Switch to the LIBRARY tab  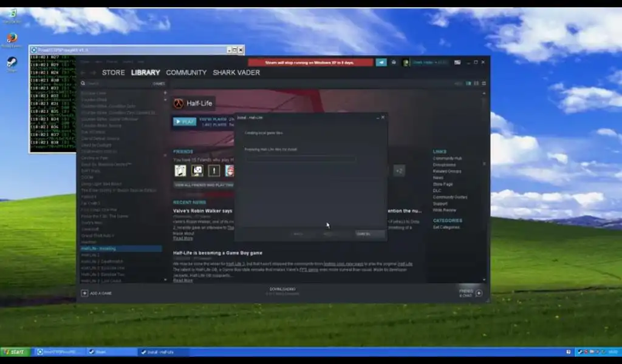tap(145, 72)
